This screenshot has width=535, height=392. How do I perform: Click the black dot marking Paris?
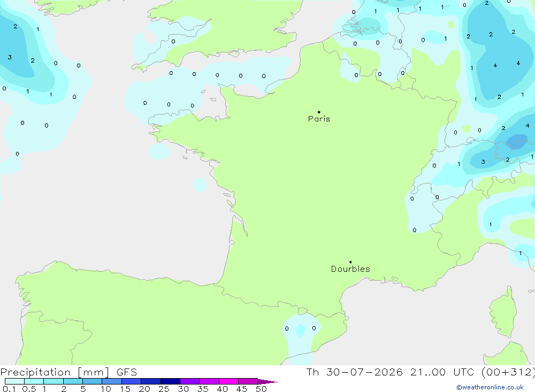click(x=319, y=112)
